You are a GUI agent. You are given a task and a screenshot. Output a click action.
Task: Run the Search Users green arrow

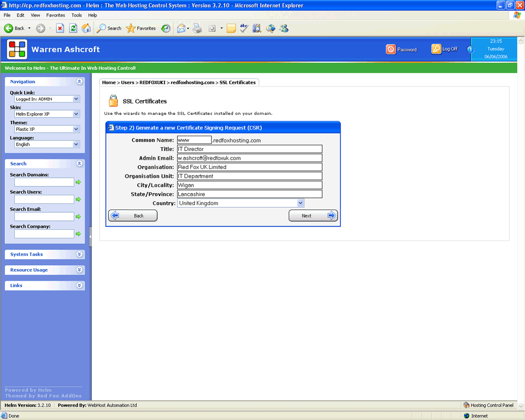(78, 199)
